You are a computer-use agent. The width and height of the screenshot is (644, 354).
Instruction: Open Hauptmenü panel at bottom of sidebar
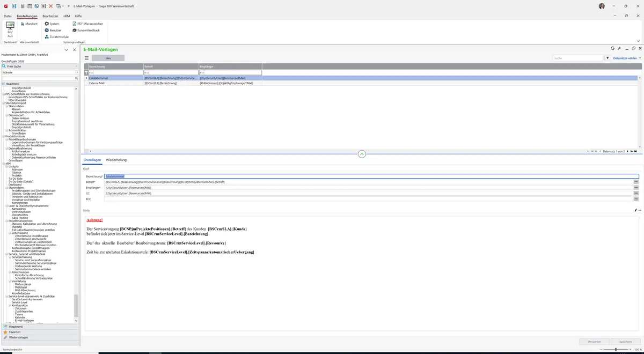pos(40,326)
